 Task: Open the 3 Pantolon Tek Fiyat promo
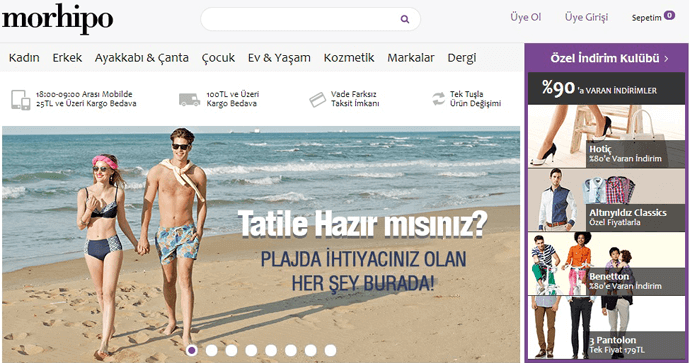click(x=606, y=327)
